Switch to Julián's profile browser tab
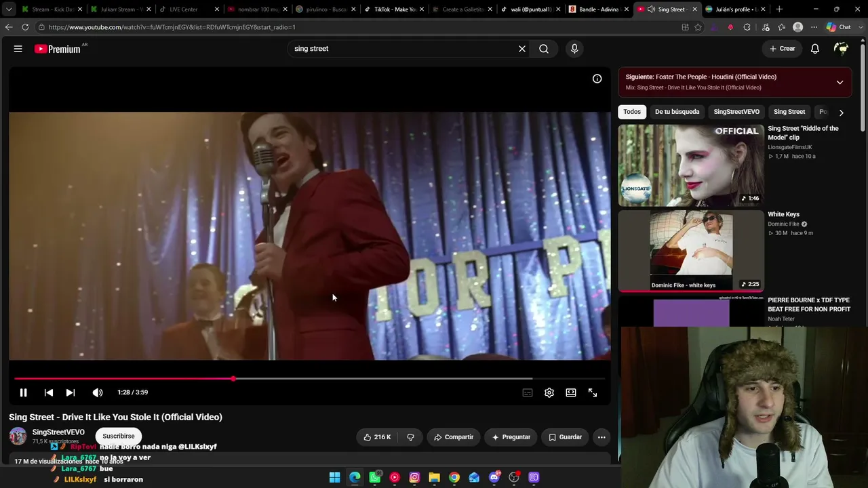Viewport: 868px width, 488px height. [x=735, y=9]
